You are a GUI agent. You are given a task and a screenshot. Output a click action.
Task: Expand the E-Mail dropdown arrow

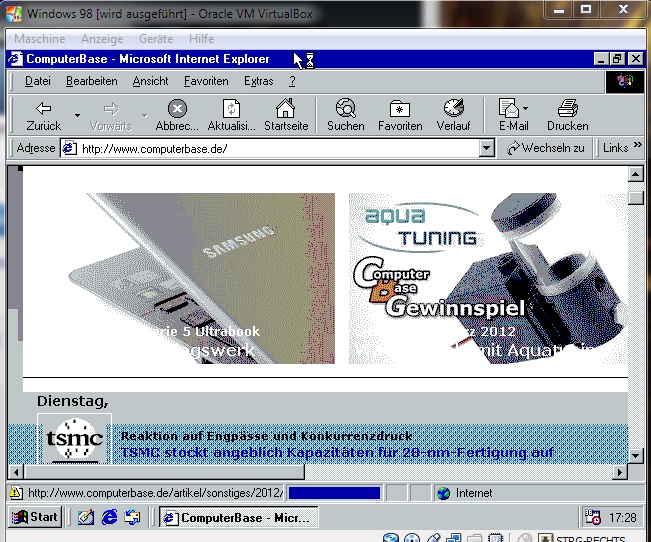[526, 108]
